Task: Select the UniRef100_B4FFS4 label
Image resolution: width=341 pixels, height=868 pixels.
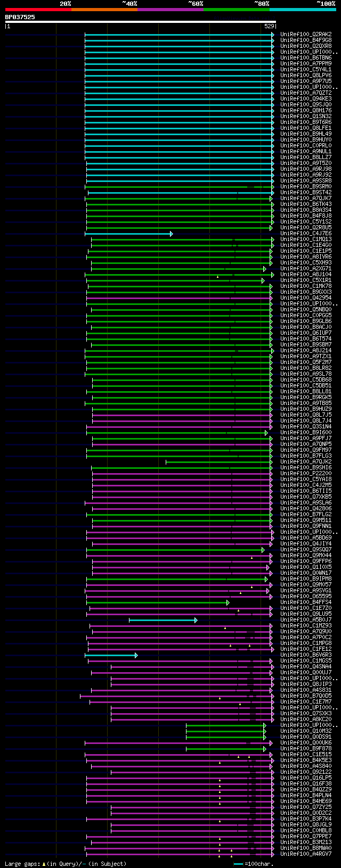Action: point(306,602)
